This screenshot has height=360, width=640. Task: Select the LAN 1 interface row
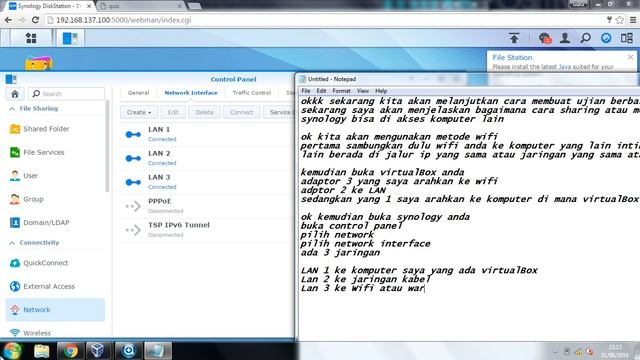tap(207, 134)
